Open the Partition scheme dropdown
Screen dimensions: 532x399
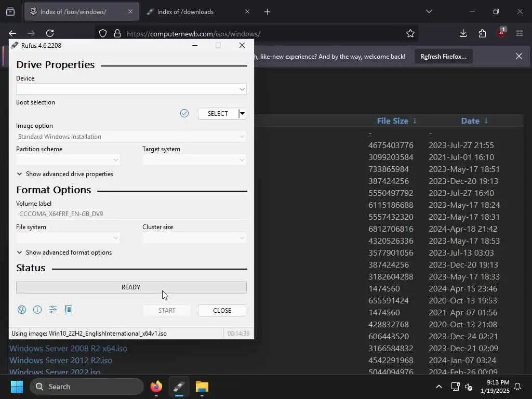68,160
